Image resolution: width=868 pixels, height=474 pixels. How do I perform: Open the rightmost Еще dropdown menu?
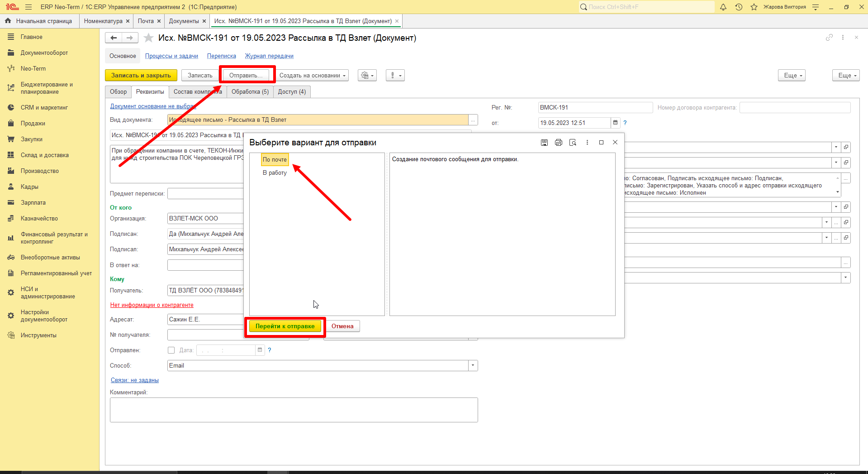click(x=846, y=76)
